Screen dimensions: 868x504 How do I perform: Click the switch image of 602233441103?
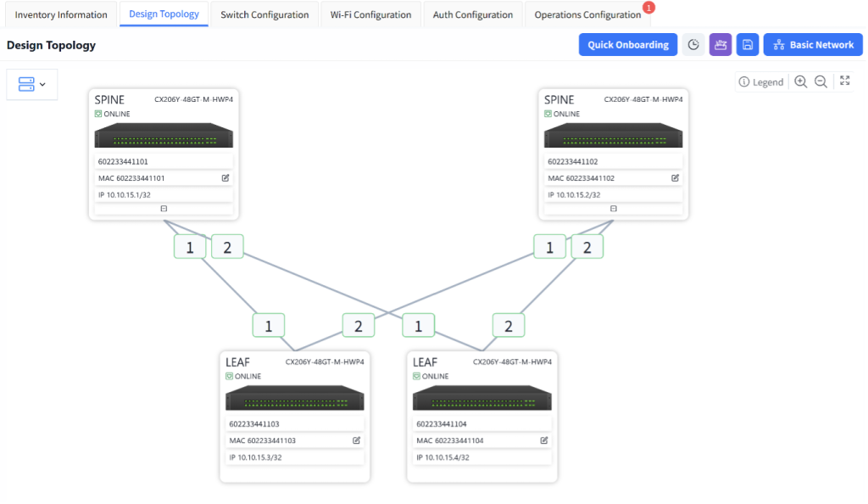pyautogui.click(x=294, y=398)
